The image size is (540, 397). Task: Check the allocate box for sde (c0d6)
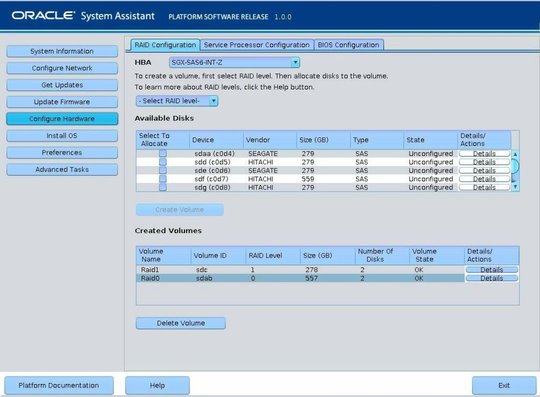163,170
